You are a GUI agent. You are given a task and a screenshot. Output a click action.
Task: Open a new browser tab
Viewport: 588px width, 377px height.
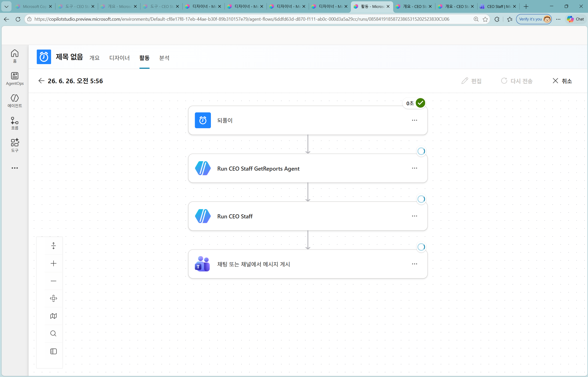pos(526,6)
